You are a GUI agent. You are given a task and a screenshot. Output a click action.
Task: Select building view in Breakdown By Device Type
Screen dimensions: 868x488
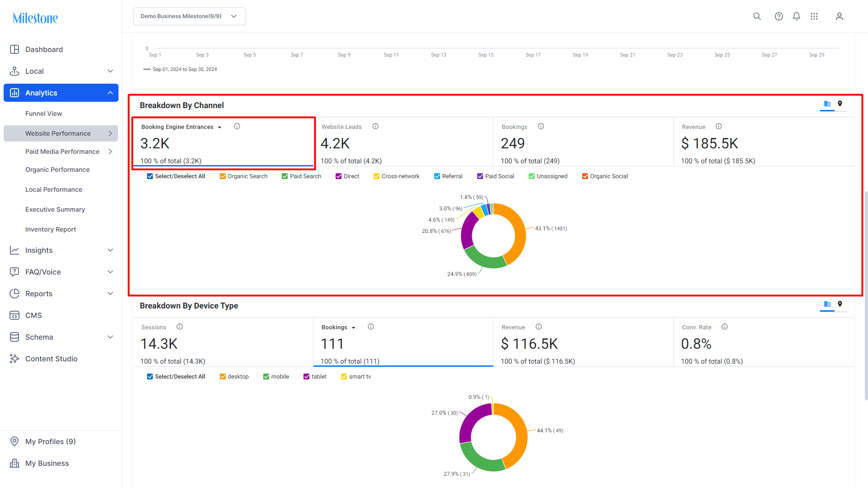click(x=827, y=304)
